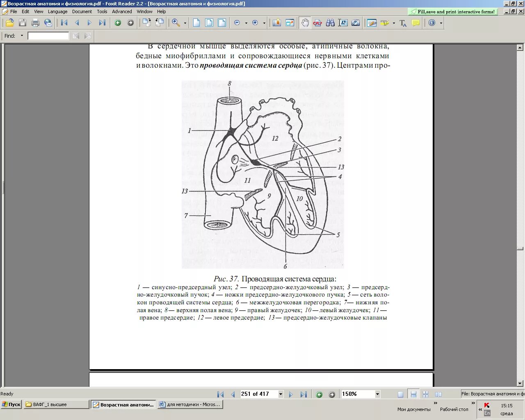Screen dimensions: 525x420
Task: Select the Typewriter text tool icon
Action: pyautogui.click(x=403, y=23)
